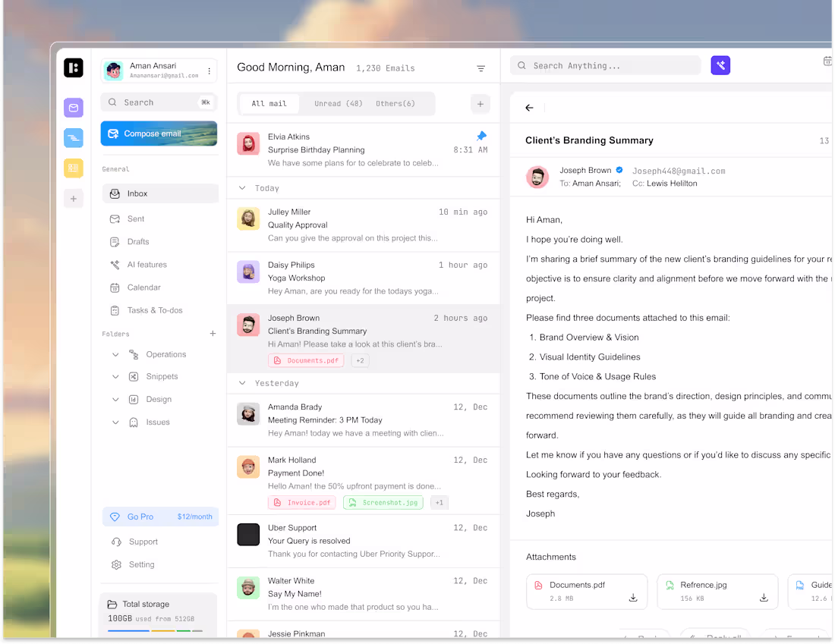Open Mark Holland Payment Done email
Screen dimensions: 835x644
(x=363, y=481)
